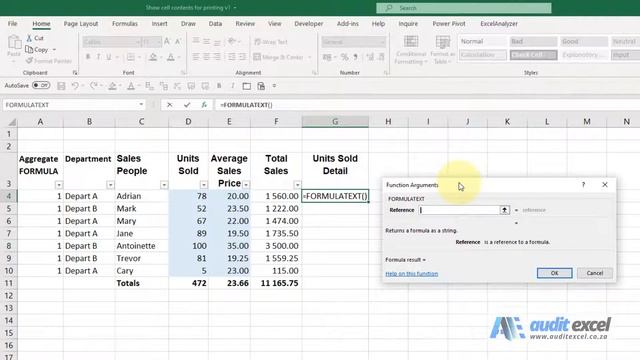Image resolution: width=640 pixels, height=360 pixels.
Task: Click the Copy icon in Clipboard group
Action: [x=29, y=49]
